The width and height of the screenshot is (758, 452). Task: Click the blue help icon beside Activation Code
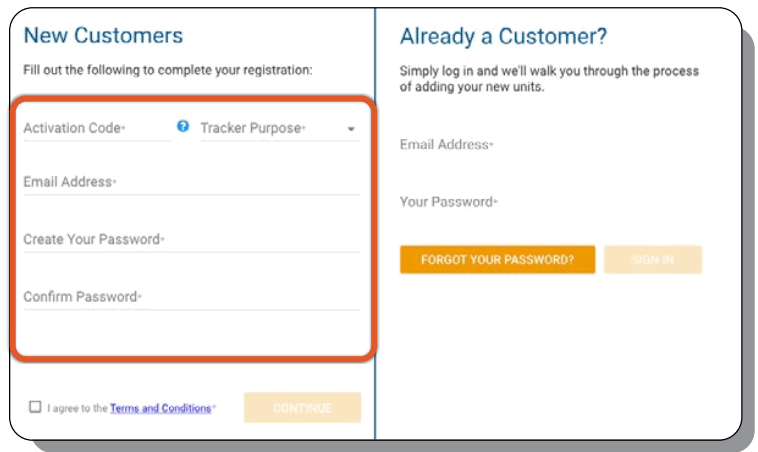[183, 127]
